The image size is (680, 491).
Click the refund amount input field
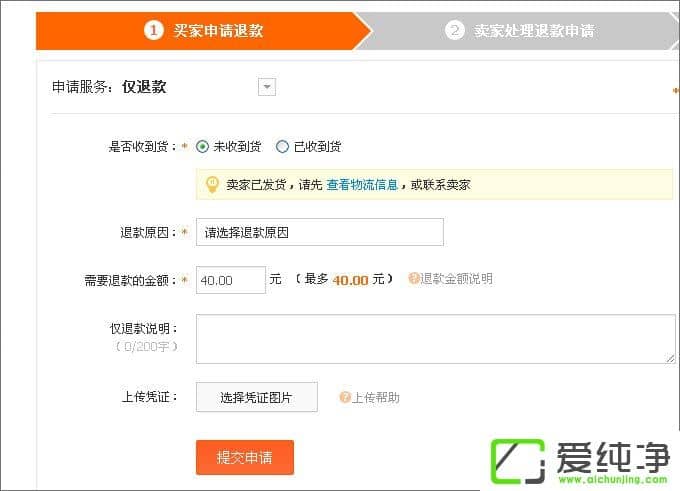(x=231, y=280)
